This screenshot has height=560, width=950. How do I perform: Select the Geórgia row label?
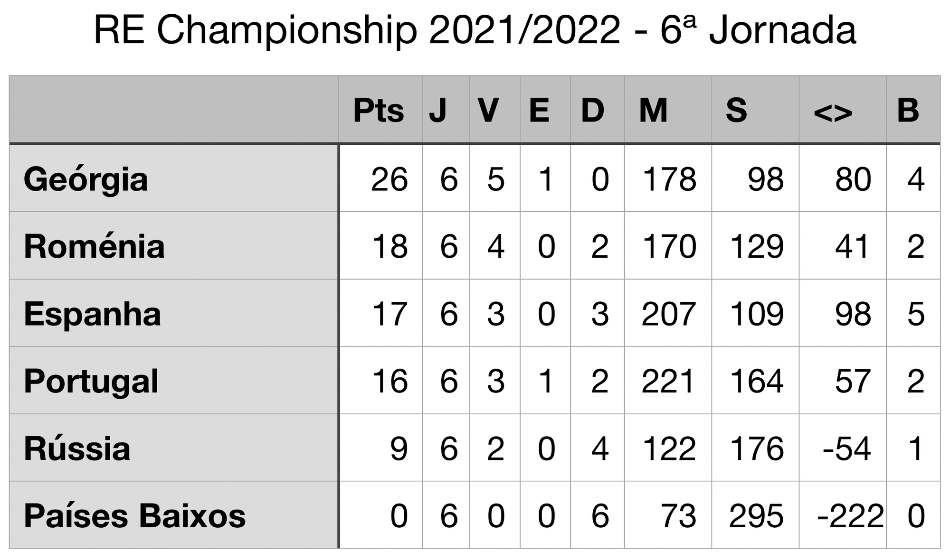(x=86, y=179)
